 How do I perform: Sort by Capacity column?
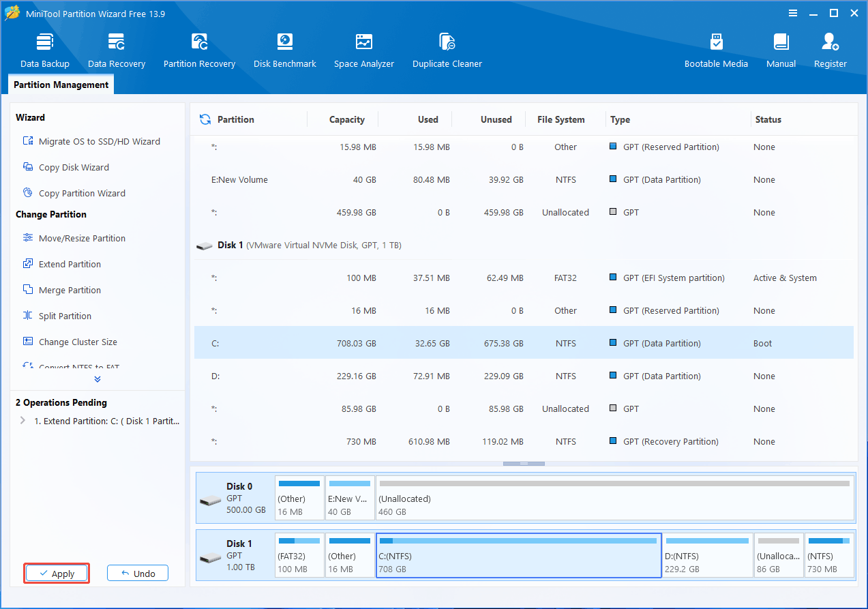click(x=346, y=119)
